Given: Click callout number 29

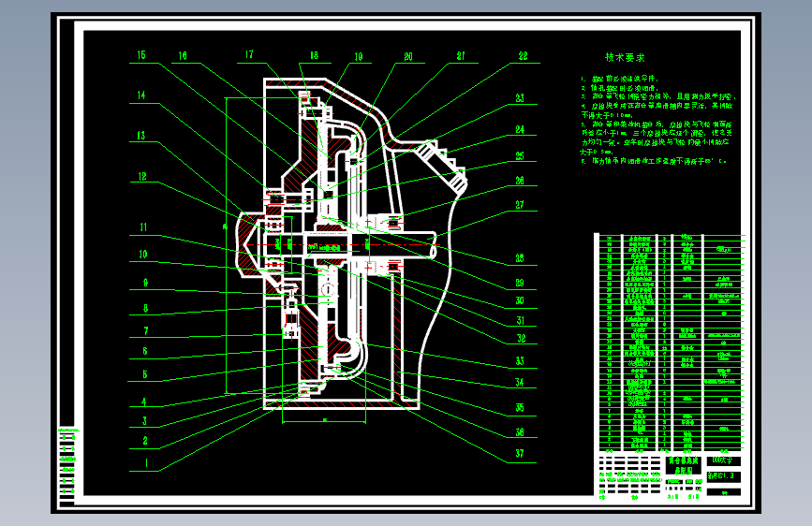Looking at the screenshot, I should tap(520, 283).
